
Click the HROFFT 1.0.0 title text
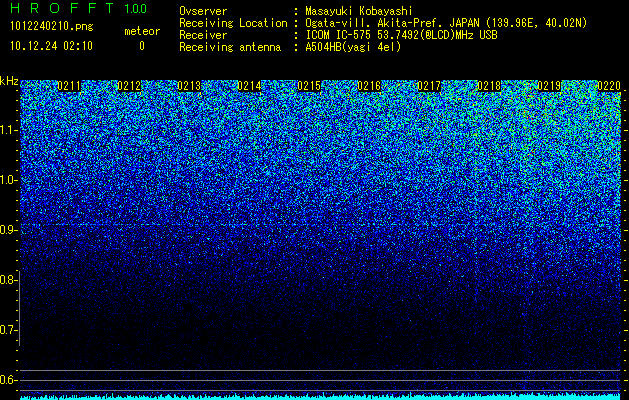tap(79, 8)
